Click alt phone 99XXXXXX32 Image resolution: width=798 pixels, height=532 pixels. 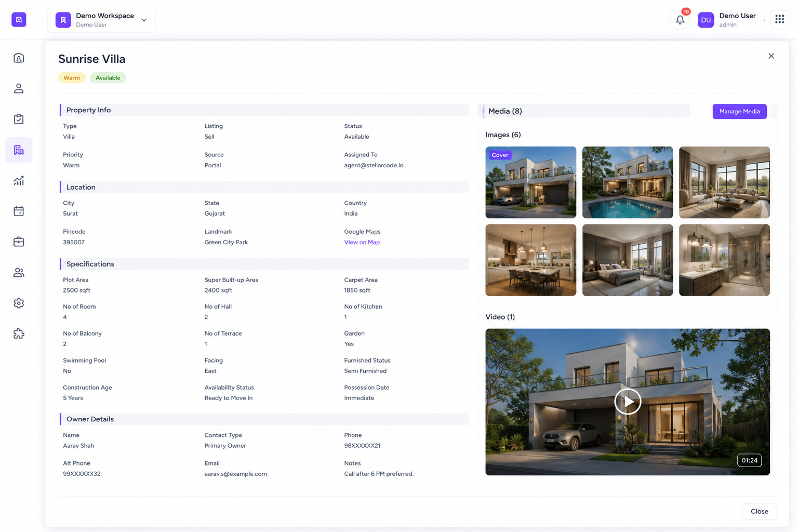click(82, 474)
